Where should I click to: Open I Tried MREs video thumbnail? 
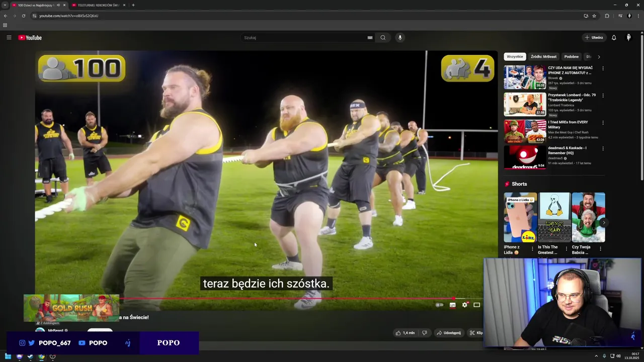[525, 131]
